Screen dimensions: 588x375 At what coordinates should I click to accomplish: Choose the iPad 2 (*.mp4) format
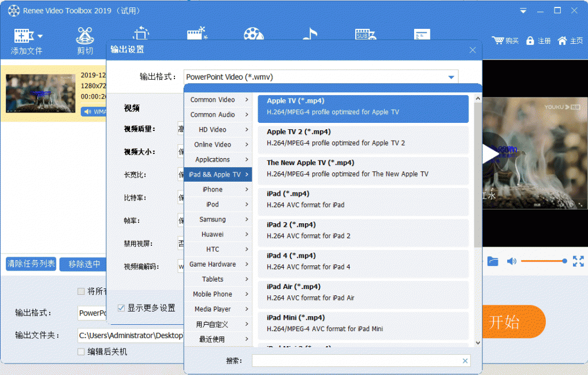click(x=363, y=233)
